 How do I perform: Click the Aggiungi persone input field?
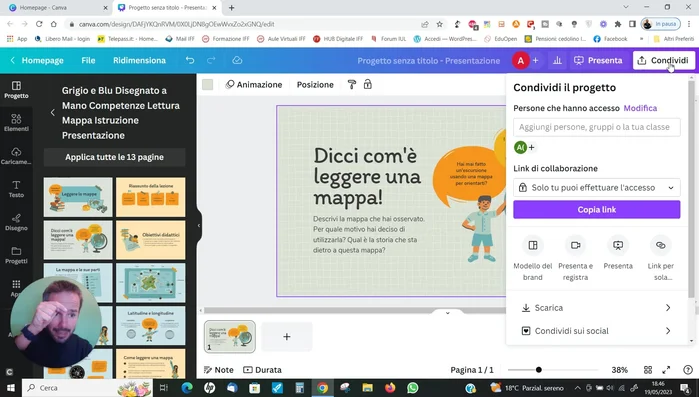click(596, 127)
